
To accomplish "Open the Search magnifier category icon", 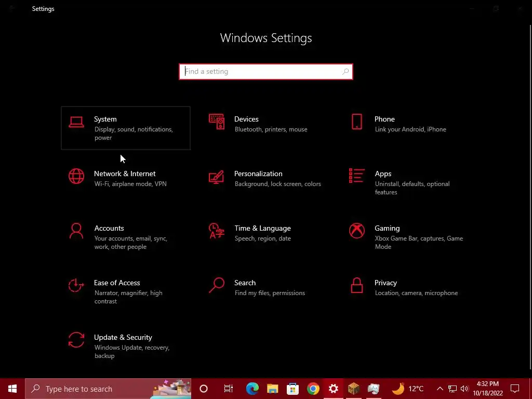I will [x=217, y=285].
